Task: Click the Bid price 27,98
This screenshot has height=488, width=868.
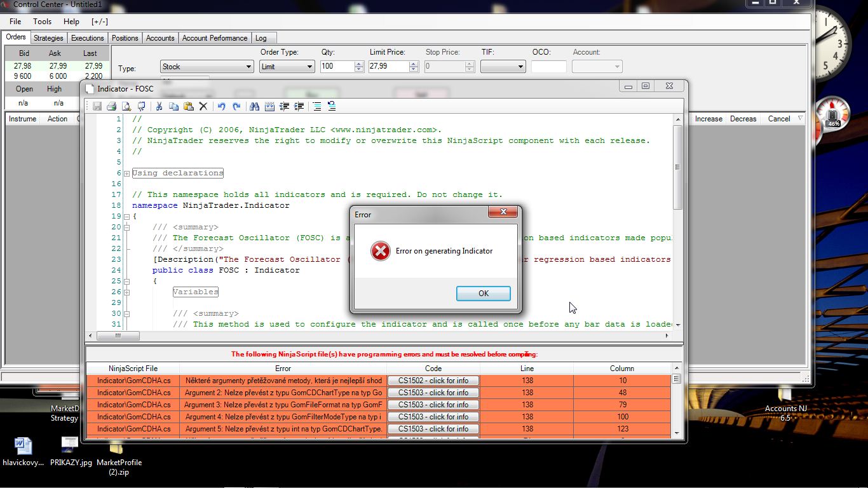Action: 23,66
